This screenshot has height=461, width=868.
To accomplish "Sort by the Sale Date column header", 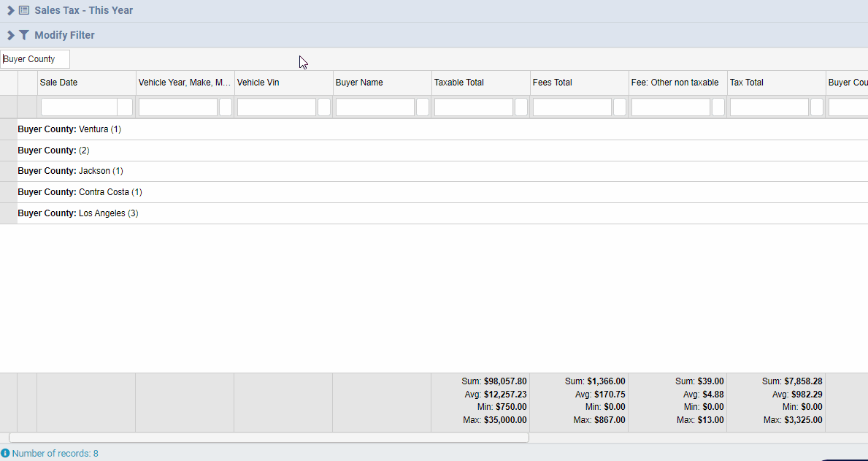I will 86,83.
